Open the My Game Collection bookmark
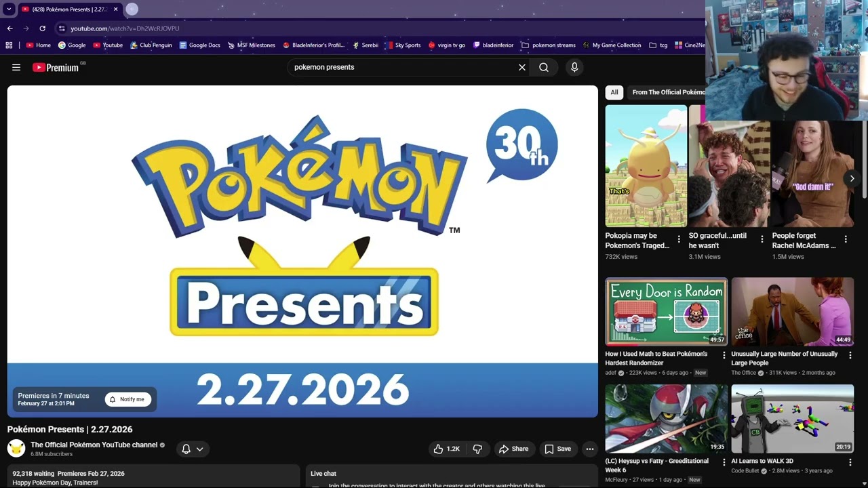 pyautogui.click(x=612, y=45)
